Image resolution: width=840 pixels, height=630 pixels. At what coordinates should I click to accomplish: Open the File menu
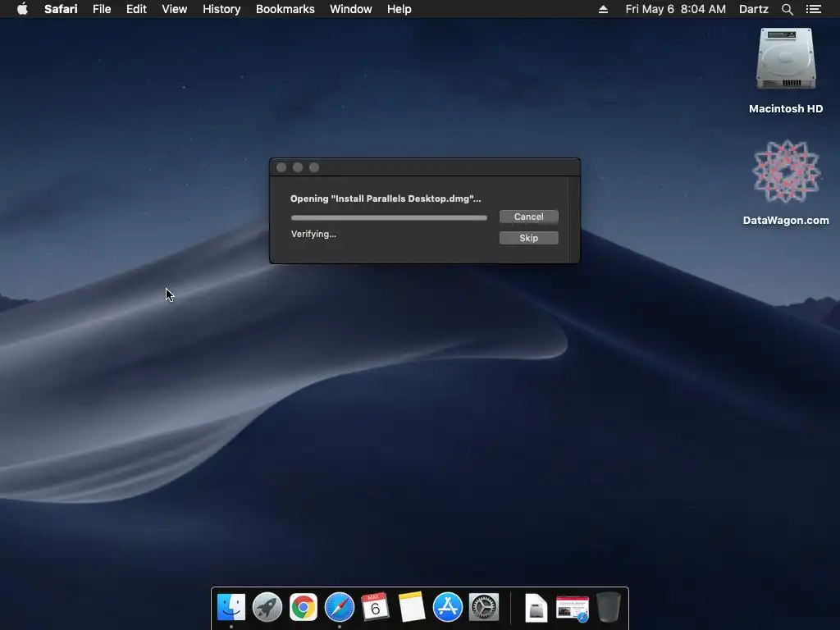click(x=102, y=9)
